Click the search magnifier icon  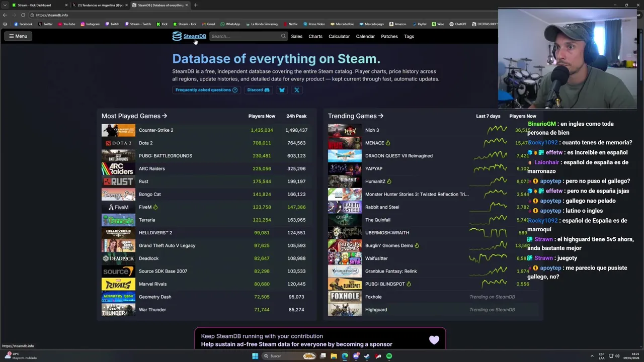tap(283, 36)
